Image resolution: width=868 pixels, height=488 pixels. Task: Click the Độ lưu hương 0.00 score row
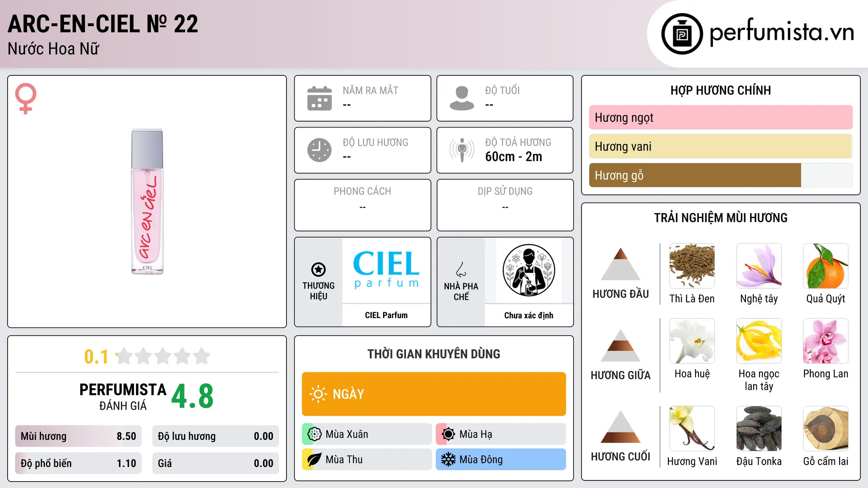tap(216, 436)
